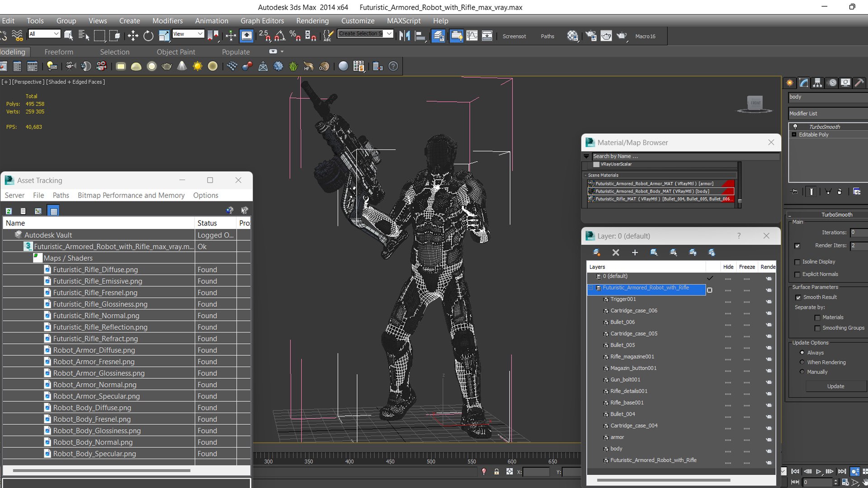
Task: Choose Rectangular Selection Region tool
Action: pyautogui.click(x=99, y=36)
